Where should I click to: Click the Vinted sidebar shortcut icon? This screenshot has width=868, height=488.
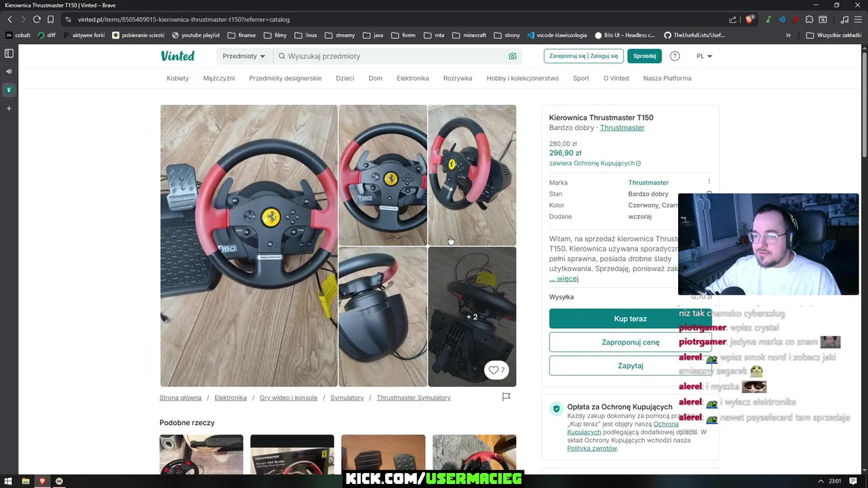[9, 89]
